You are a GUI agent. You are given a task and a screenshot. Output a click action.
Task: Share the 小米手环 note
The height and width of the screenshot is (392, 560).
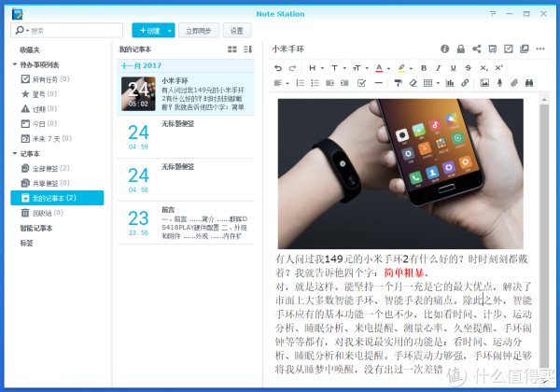click(x=477, y=49)
